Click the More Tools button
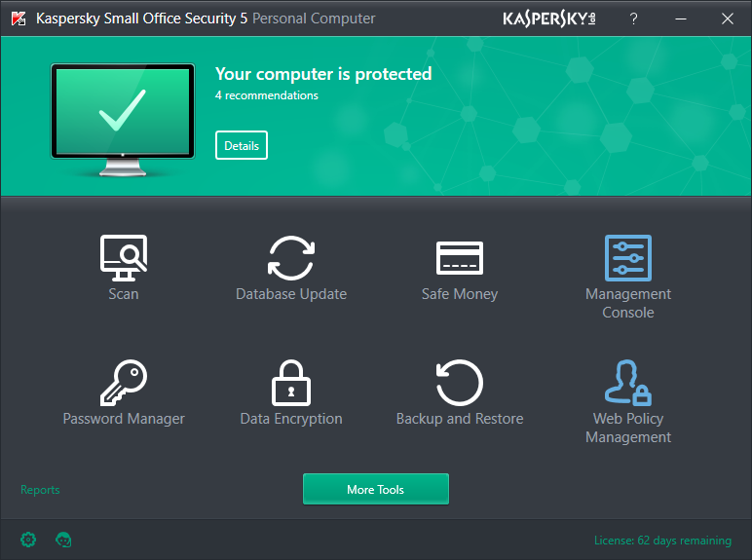This screenshot has height=560, width=752. (375, 489)
